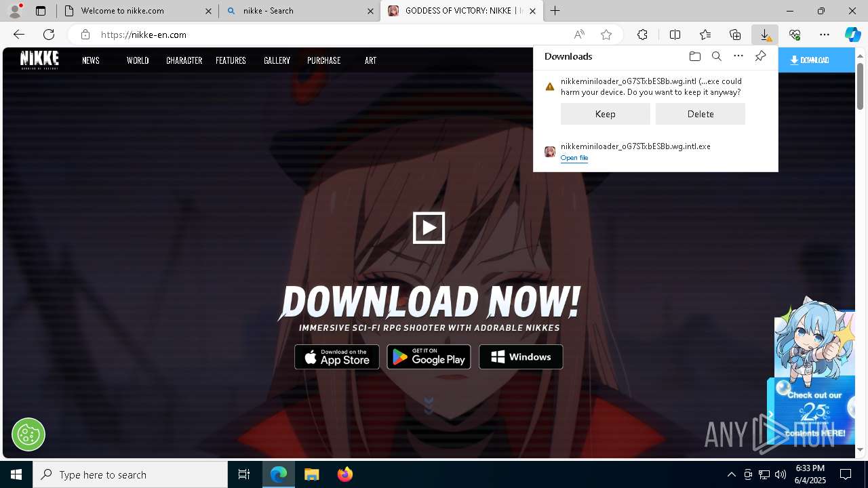Open the ART menu item

coord(370,60)
